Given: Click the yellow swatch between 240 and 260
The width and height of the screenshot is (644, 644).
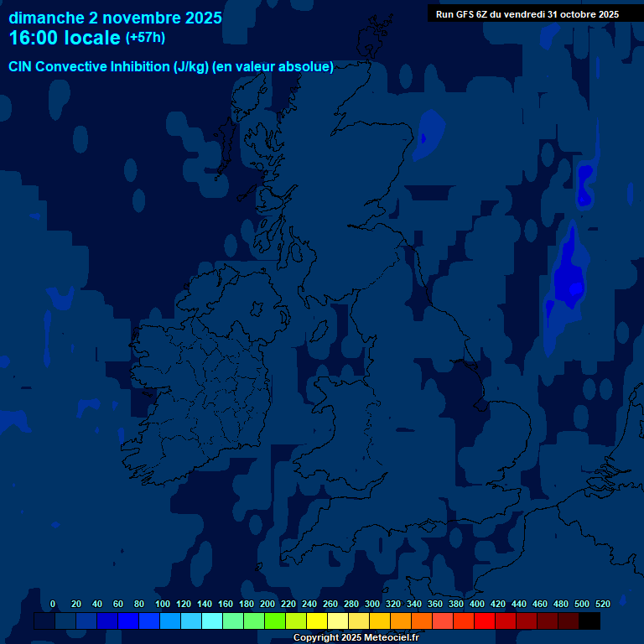Looking at the screenshot, I should point(317,621).
